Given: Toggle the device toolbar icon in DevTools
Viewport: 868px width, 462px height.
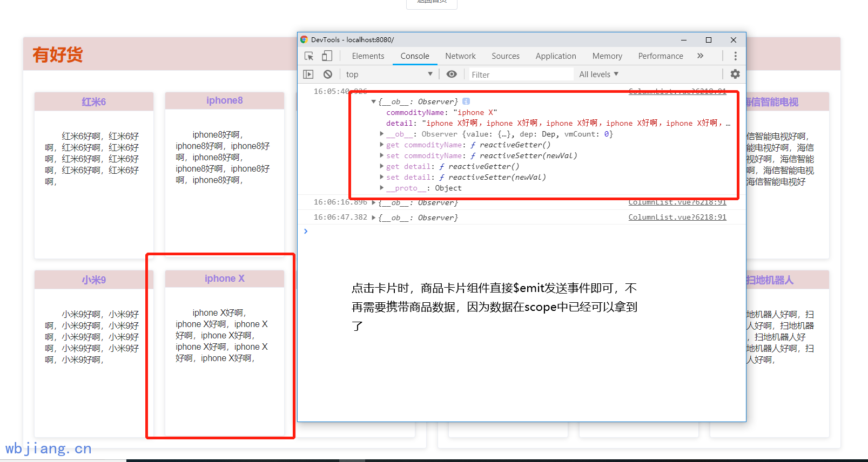Looking at the screenshot, I should coord(327,56).
